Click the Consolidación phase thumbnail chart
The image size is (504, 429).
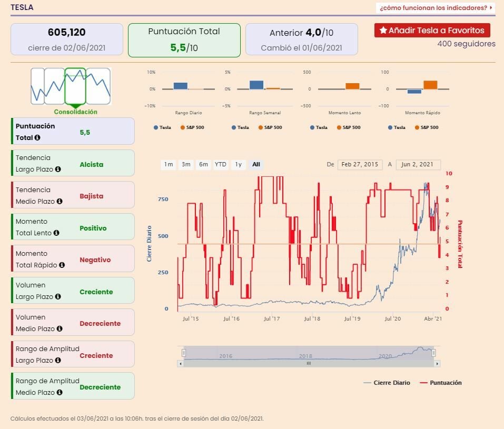(x=71, y=86)
